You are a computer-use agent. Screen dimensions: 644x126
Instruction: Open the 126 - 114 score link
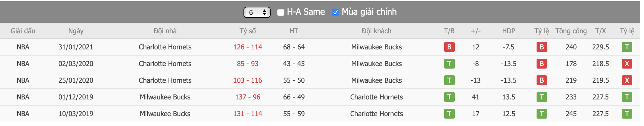pos(248,47)
